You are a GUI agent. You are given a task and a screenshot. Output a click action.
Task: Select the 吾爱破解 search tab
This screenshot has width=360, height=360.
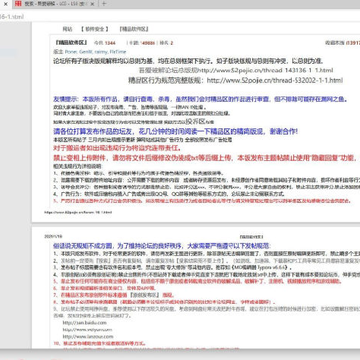pyautogui.click(x=55, y=4)
